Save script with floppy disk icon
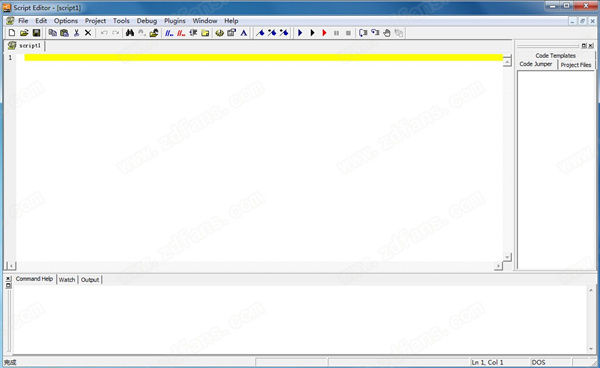 point(36,33)
